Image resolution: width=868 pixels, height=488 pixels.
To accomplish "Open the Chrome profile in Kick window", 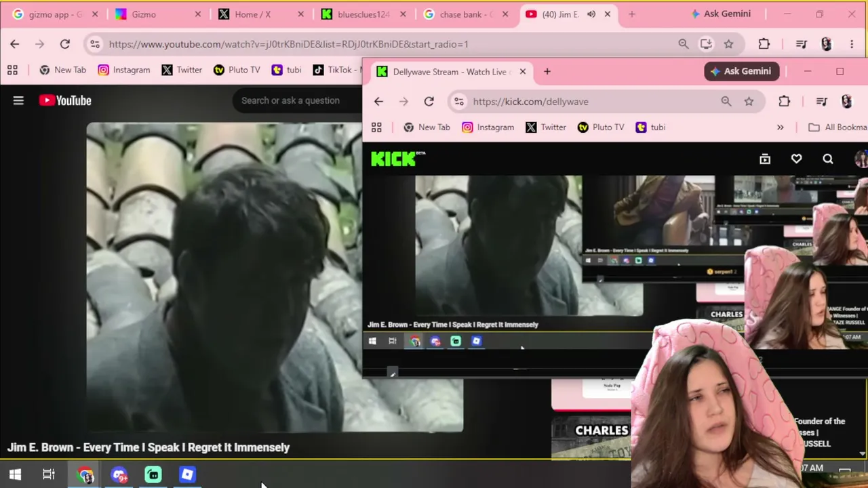I will coord(846,102).
